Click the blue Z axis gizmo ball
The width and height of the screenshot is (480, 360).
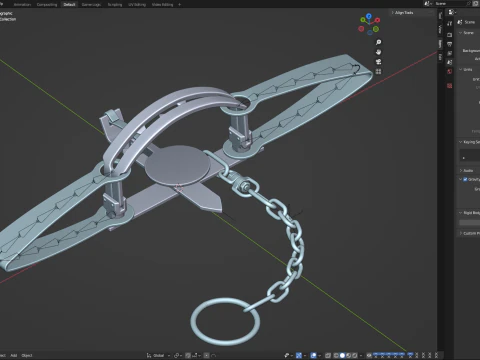tap(369, 16)
